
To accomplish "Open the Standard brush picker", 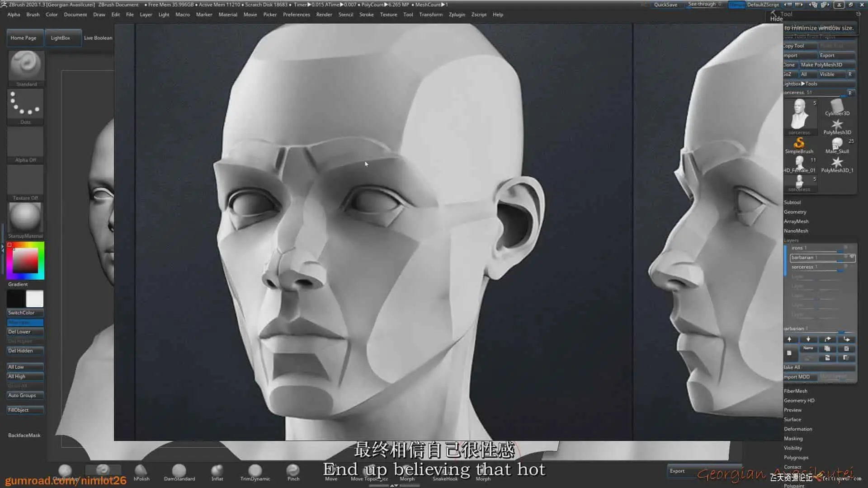I will coord(26,66).
